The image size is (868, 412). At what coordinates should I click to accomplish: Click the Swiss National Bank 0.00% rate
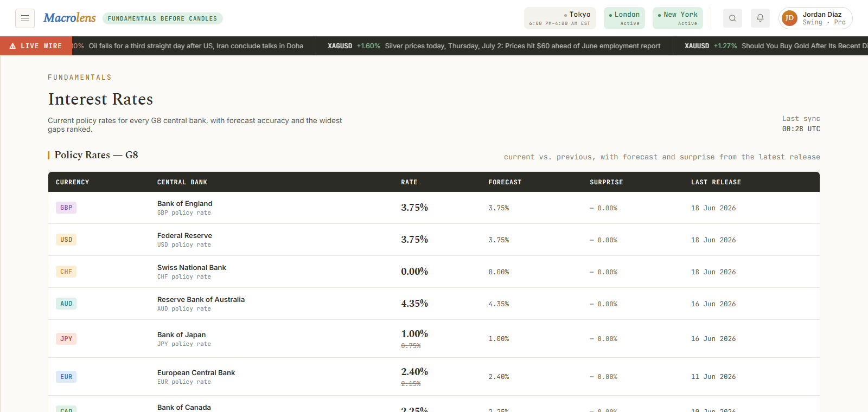(x=414, y=272)
